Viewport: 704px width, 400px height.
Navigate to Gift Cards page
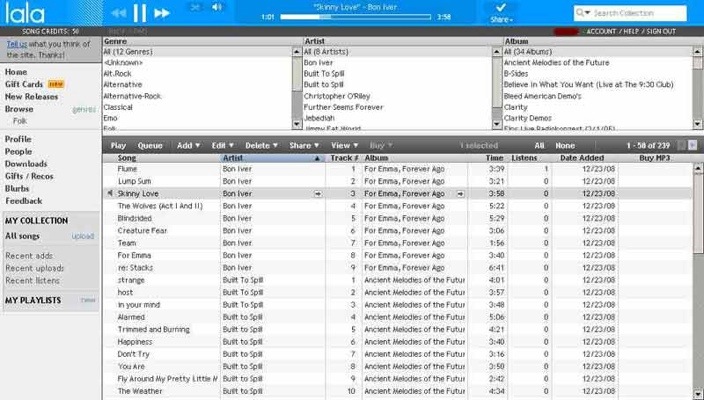22,85
